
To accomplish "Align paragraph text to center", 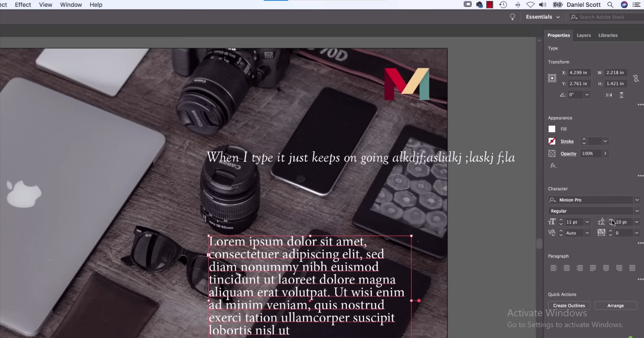I will pos(567,268).
